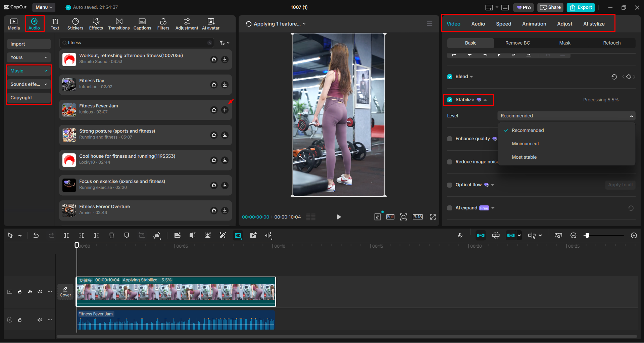Expand the Optical flow options
644x343 pixels.
[x=493, y=185]
